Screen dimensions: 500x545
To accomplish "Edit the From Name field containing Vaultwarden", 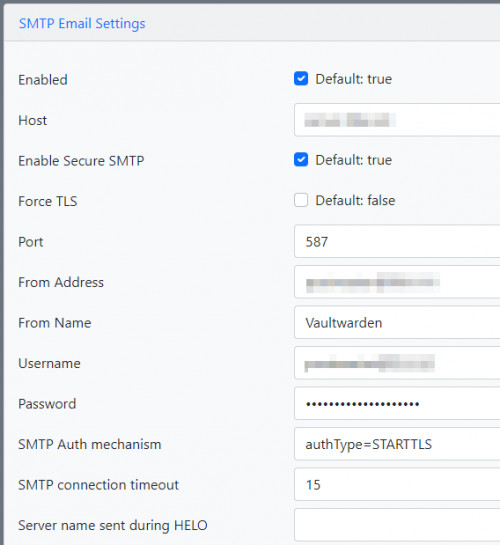I will click(397, 323).
